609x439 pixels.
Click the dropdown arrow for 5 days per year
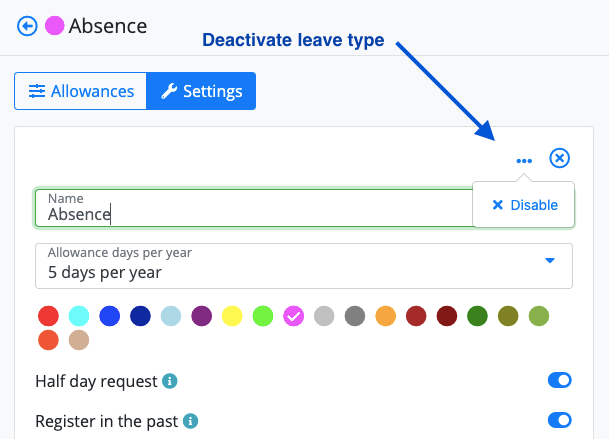pyautogui.click(x=550, y=260)
